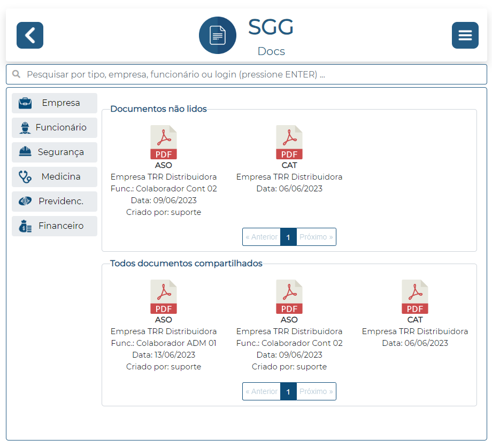Open the Segurança category
Screen dimensions: 492x448
point(55,152)
